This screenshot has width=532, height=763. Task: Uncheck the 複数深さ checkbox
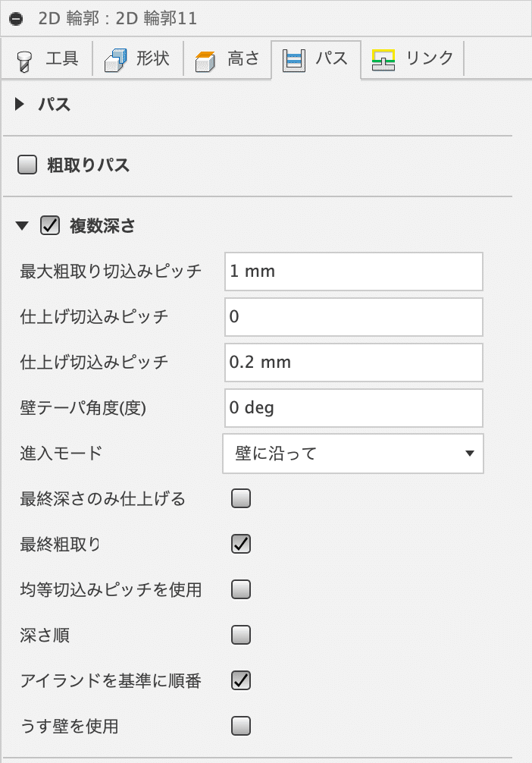click(50, 225)
